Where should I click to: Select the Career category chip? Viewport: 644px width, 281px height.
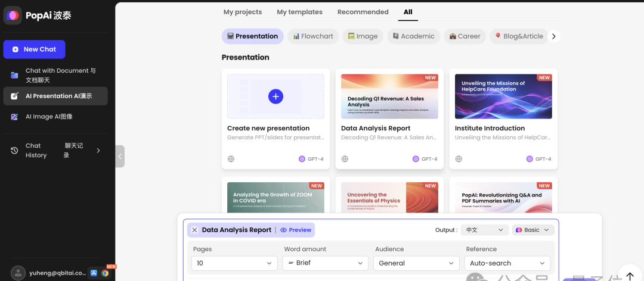point(465,36)
